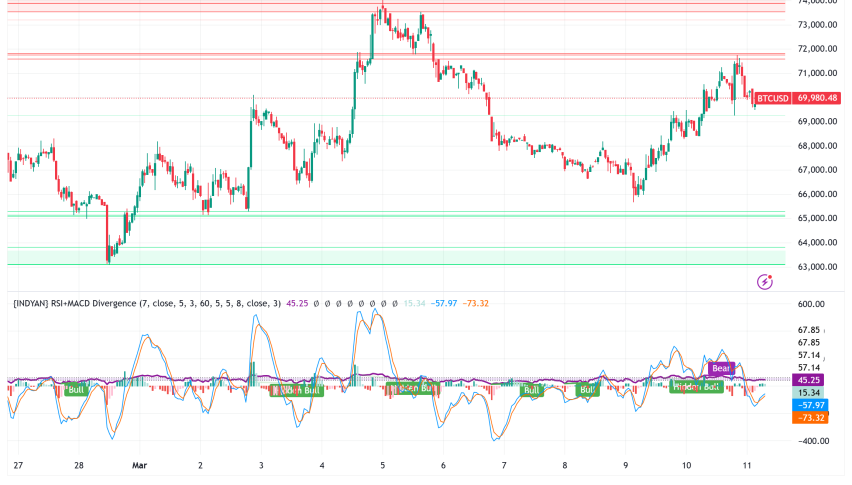Click the purple 45.25 value in the indicator legend

pos(298,303)
